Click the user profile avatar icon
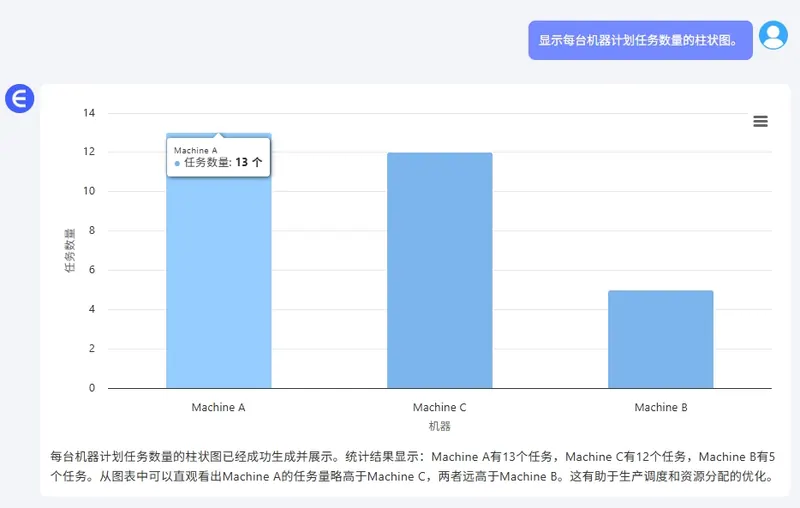This screenshot has width=800, height=508. click(773, 36)
